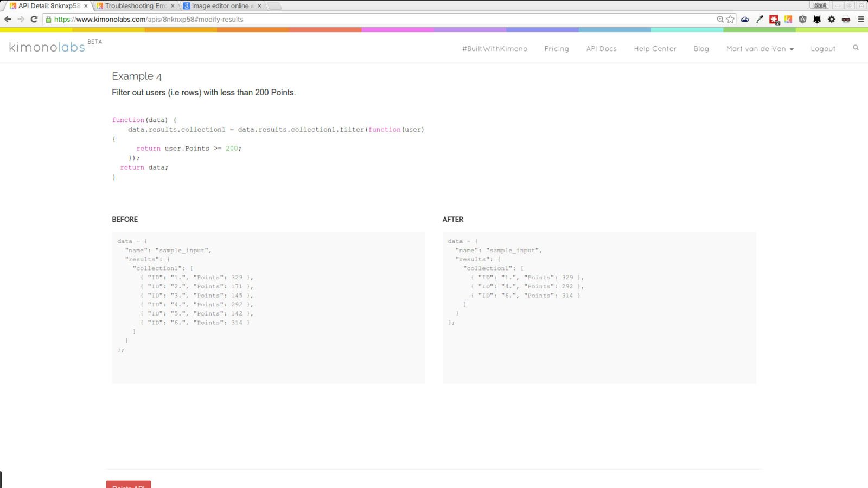868x488 pixels.
Task: Click the BEFORE label
Action: (125, 220)
